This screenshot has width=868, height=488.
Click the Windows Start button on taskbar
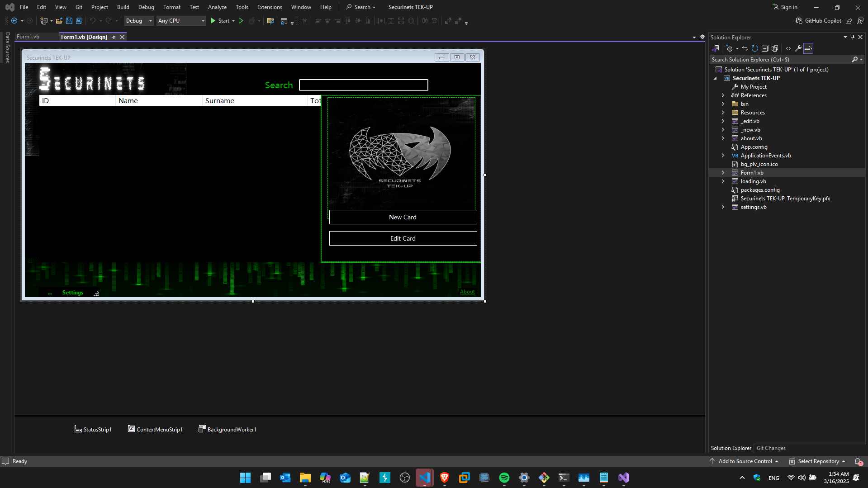tap(246, 478)
